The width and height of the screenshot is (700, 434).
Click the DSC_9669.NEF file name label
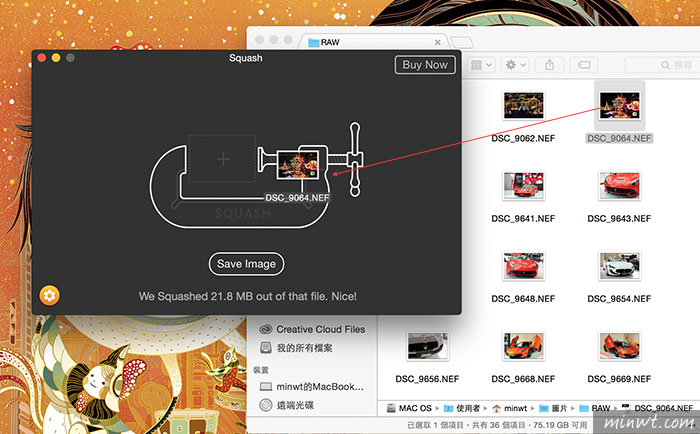pyautogui.click(x=619, y=379)
